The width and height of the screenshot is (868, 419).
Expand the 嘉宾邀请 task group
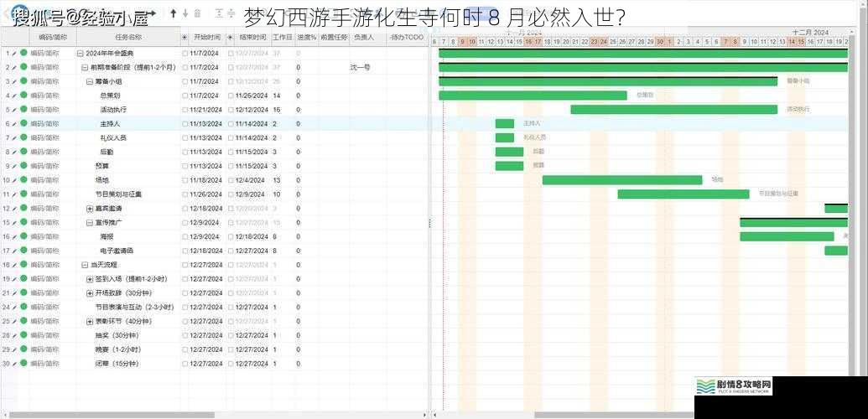[x=90, y=209]
